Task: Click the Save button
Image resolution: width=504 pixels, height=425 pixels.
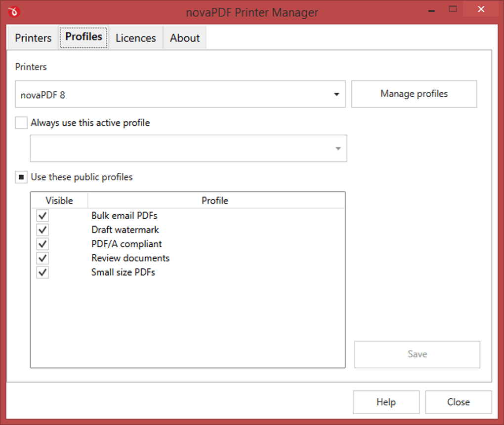Action: tap(417, 354)
